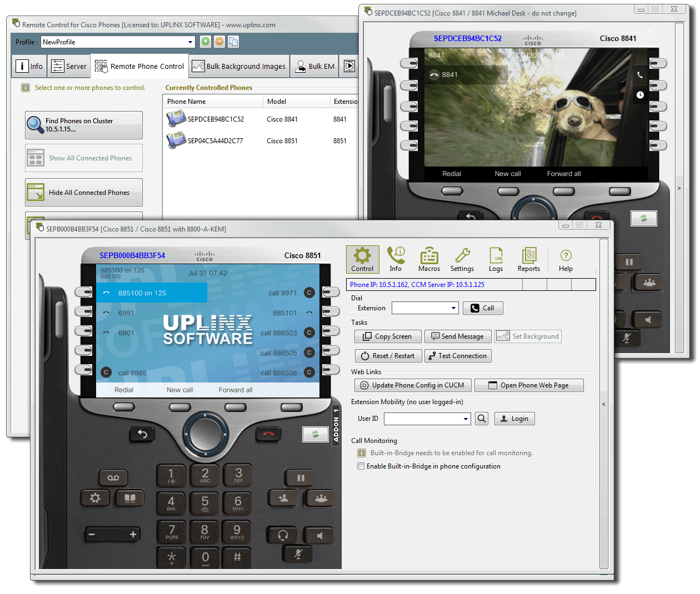Click Redial softkey on 8851 phone screen
The width and height of the screenshot is (700, 594).
pos(124,390)
